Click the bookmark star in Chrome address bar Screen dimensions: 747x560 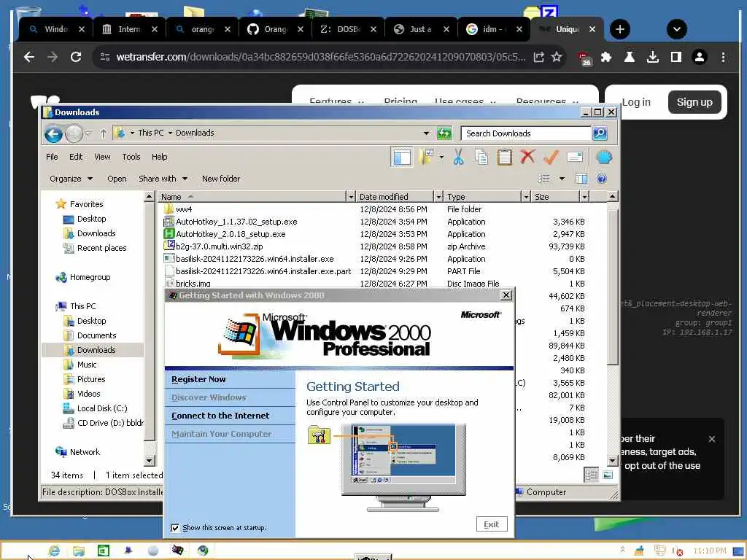point(557,57)
